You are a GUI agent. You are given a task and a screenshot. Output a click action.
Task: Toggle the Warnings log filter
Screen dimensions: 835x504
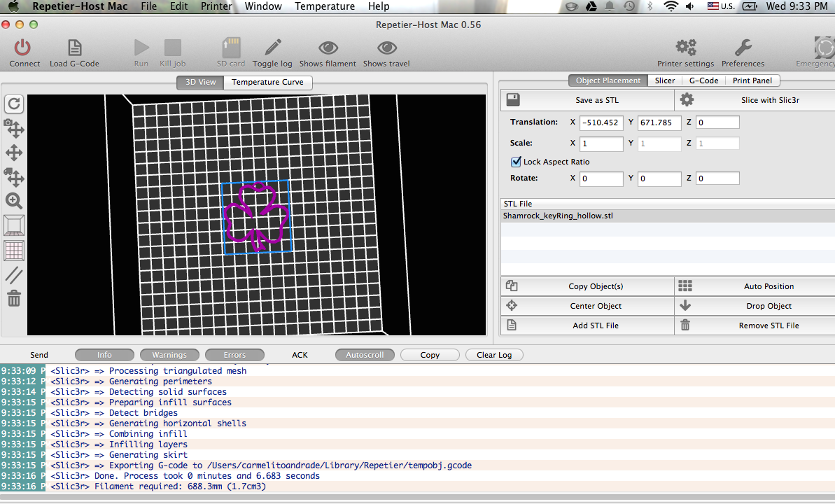point(169,355)
